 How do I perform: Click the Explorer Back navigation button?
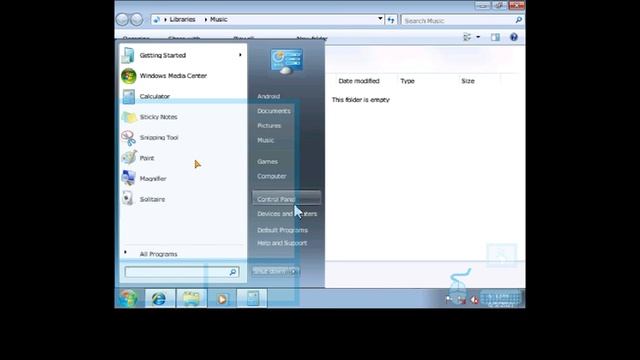(x=122, y=19)
